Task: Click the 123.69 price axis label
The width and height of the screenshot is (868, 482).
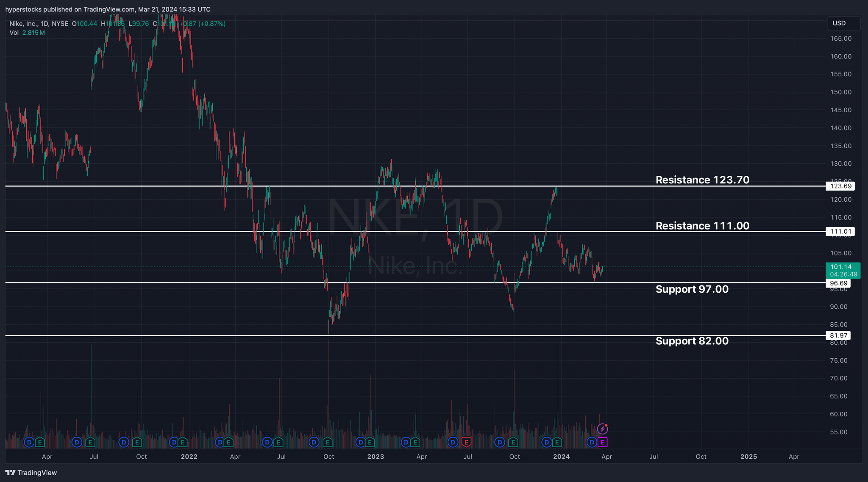Action: pyautogui.click(x=840, y=186)
